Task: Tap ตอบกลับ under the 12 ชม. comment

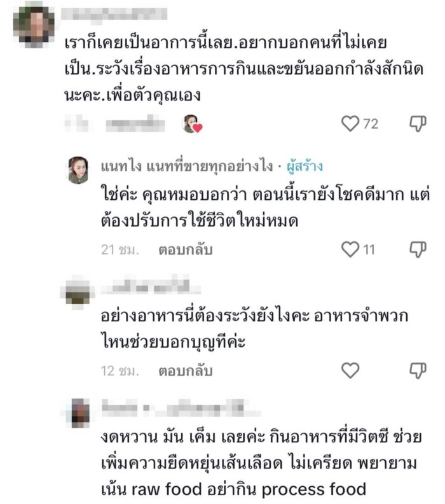Action: [186, 371]
